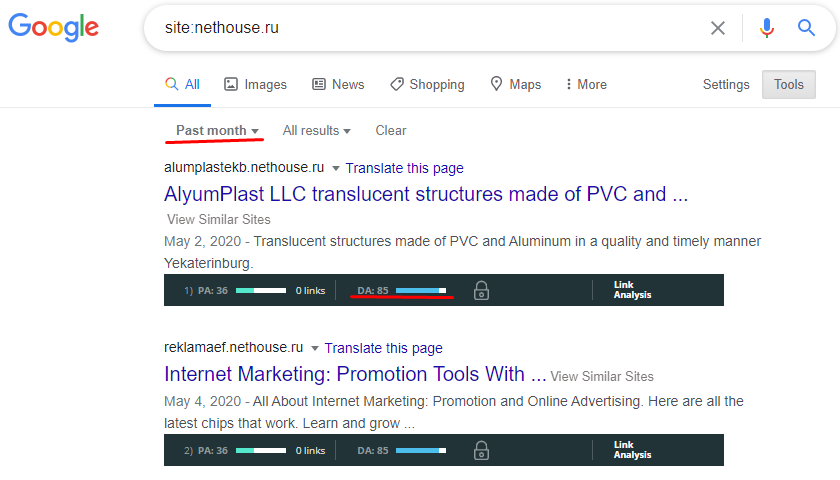The height and width of the screenshot is (480, 840).
Task: Select the All results tab
Action: coord(182,85)
